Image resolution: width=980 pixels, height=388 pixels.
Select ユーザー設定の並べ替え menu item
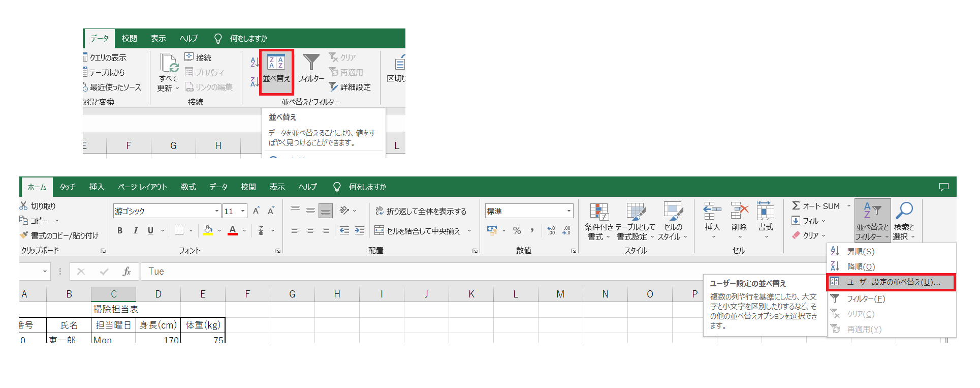(x=893, y=282)
